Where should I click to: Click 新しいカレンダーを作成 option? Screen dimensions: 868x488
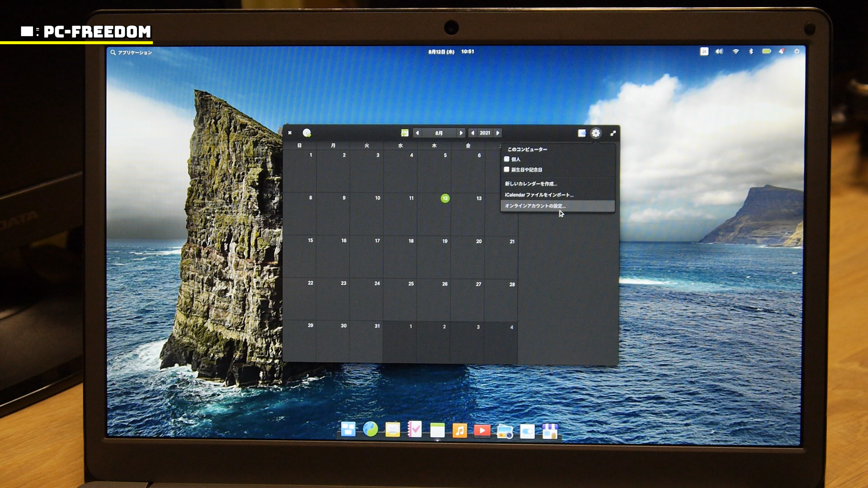click(531, 183)
